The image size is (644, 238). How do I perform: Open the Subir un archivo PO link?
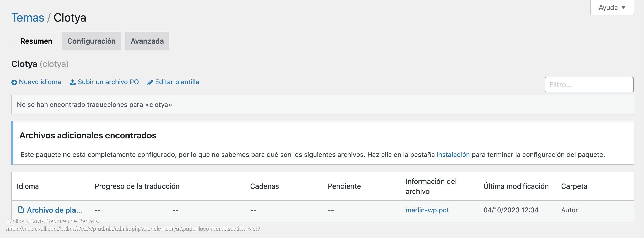108,82
